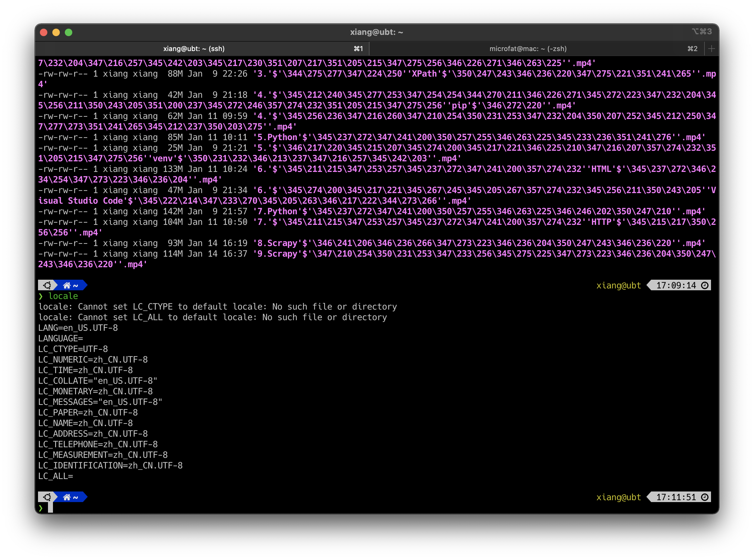Click the home icon on the last prompt line
This screenshot has width=754, height=560.
coord(67,497)
